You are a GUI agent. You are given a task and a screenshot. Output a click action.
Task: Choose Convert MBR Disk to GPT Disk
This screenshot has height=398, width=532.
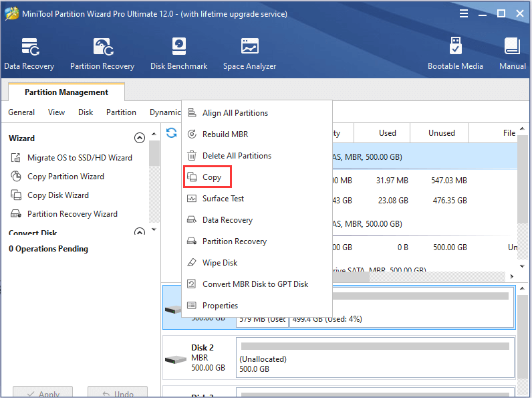[255, 284]
